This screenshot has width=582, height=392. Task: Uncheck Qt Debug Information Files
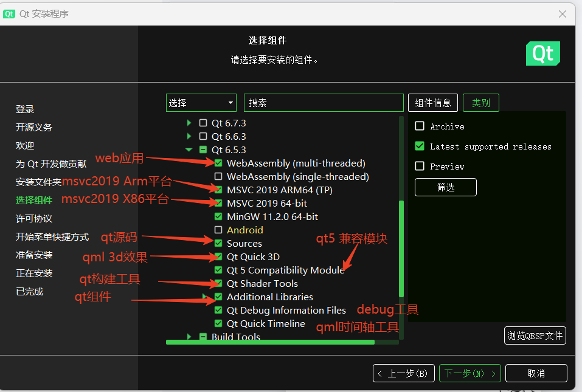point(218,310)
